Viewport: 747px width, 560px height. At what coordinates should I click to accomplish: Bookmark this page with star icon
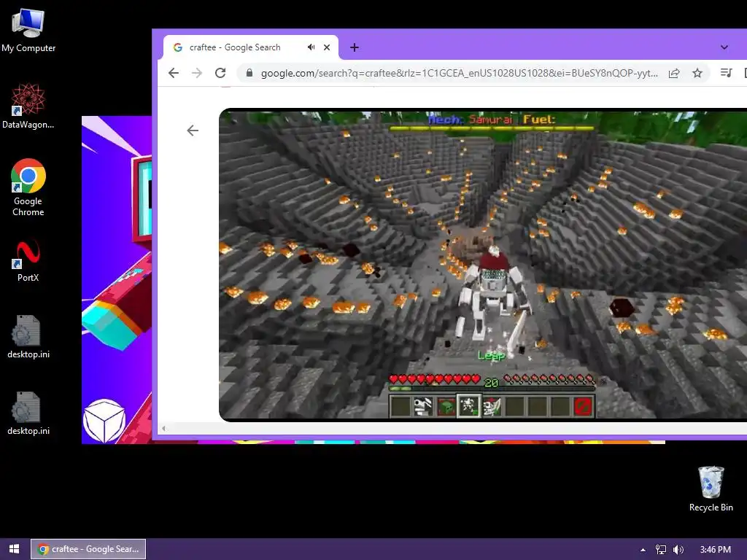coord(697,73)
